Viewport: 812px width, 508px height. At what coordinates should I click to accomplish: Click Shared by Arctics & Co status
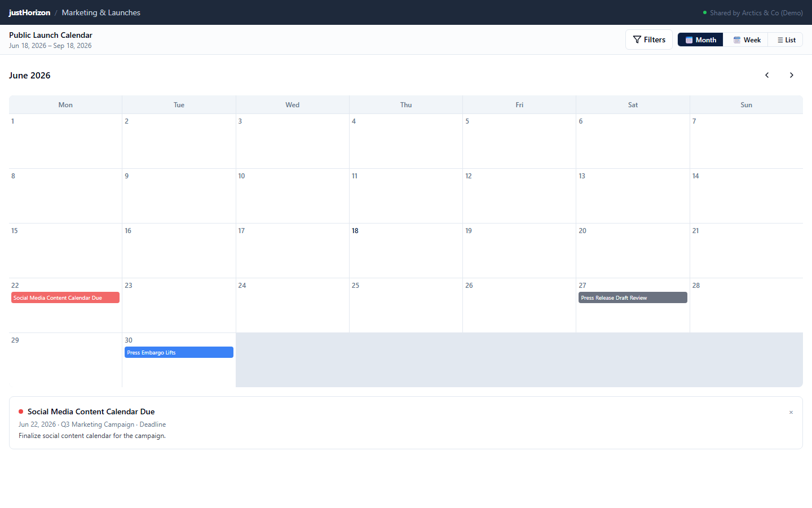coord(753,12)
